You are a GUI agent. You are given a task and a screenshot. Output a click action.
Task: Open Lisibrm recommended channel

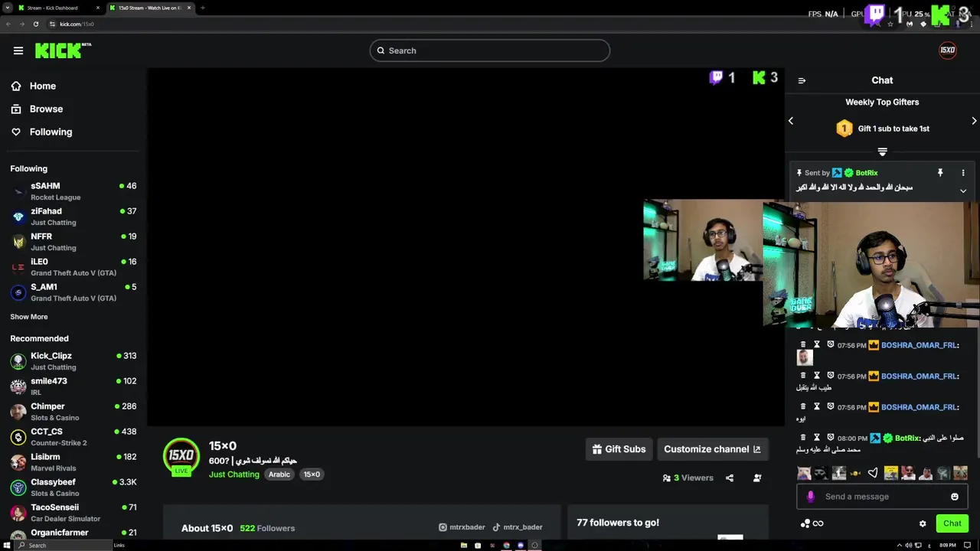(73, 462)
